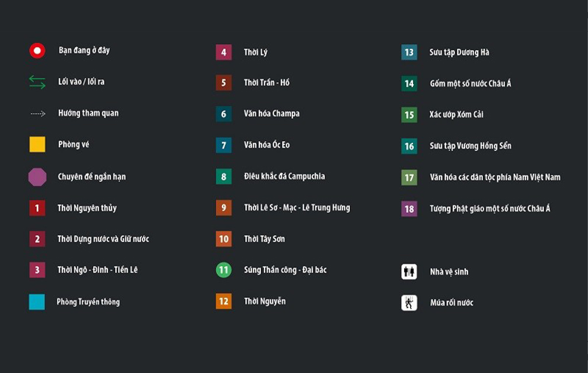The image size is (588, 373).
Task: Select 'Súng Thần công - Đại bác' text
Action: tap(285, 270)
